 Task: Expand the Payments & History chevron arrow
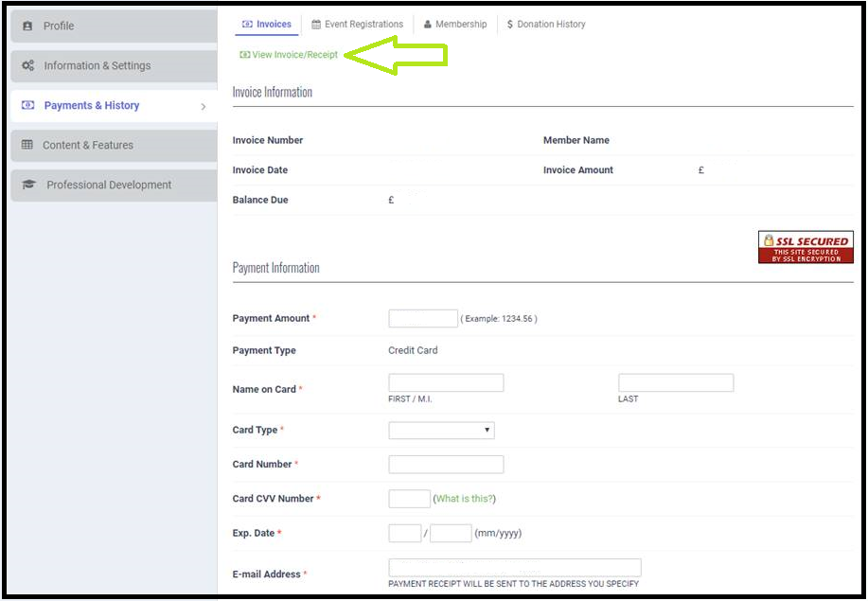point(204,106)
